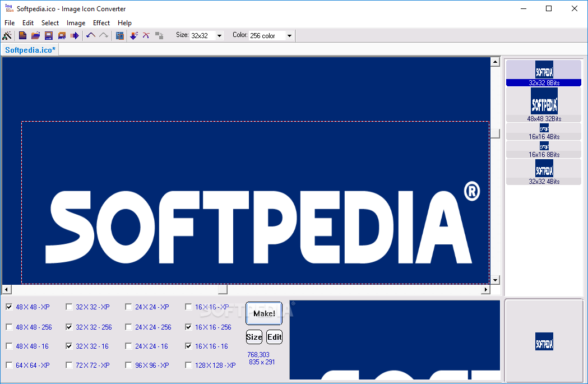
Task: Click the horizontal scrollbar thumb
Action: [223, 289]
